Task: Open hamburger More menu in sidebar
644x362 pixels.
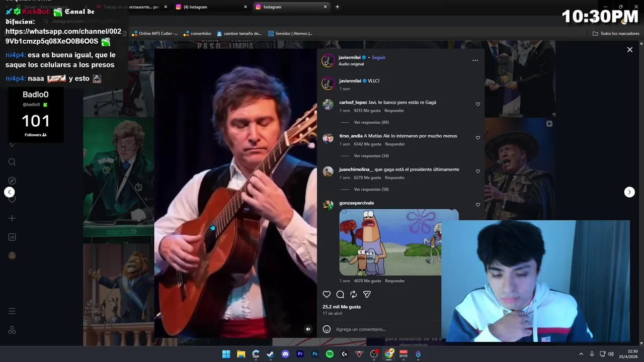Action: (x=12, y=311)
